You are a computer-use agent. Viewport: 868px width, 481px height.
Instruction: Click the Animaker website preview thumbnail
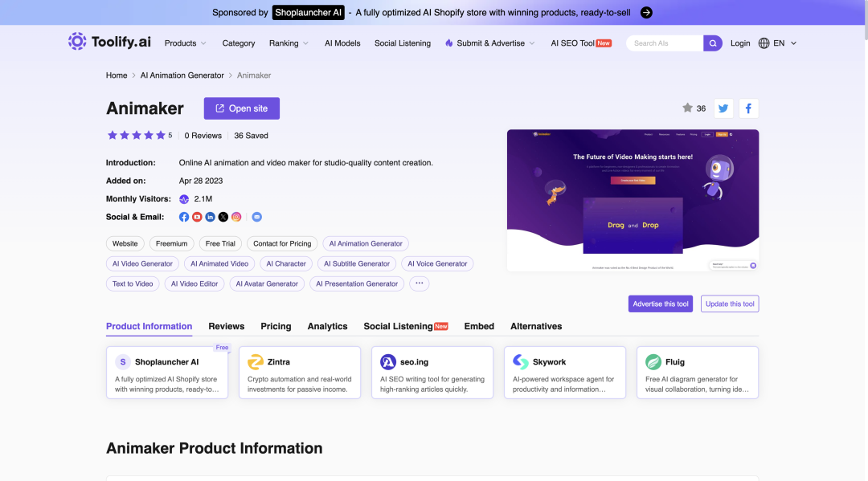(633, 200)
